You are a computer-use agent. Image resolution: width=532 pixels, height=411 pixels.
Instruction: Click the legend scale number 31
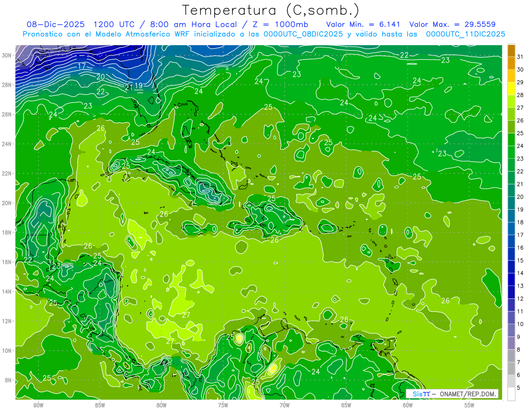520,57
